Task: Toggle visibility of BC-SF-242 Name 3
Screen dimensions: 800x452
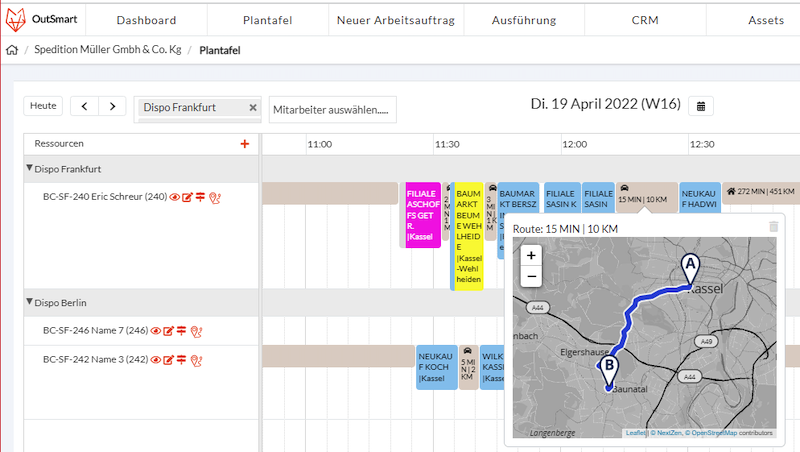Action: pyautogui.click(x=156, y=360)
